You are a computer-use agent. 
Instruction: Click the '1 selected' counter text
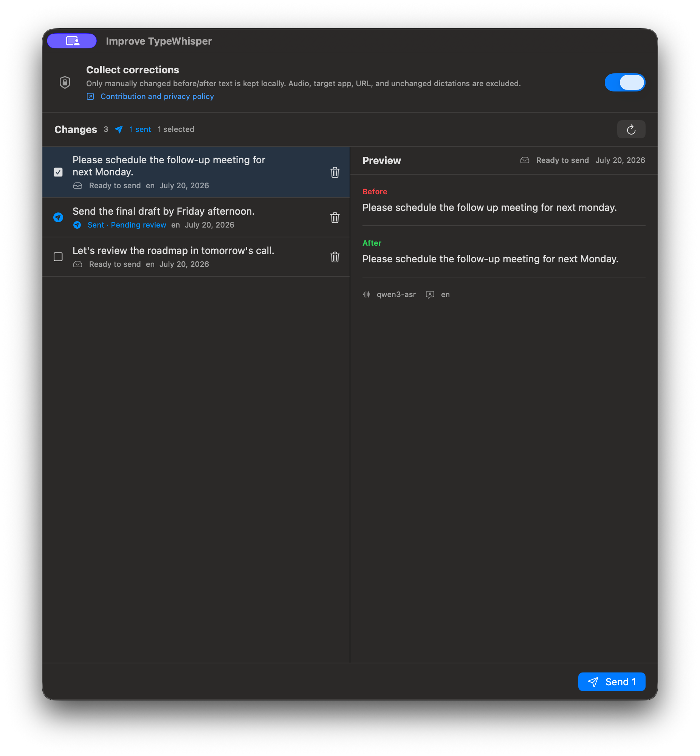(x=176, y=130)
